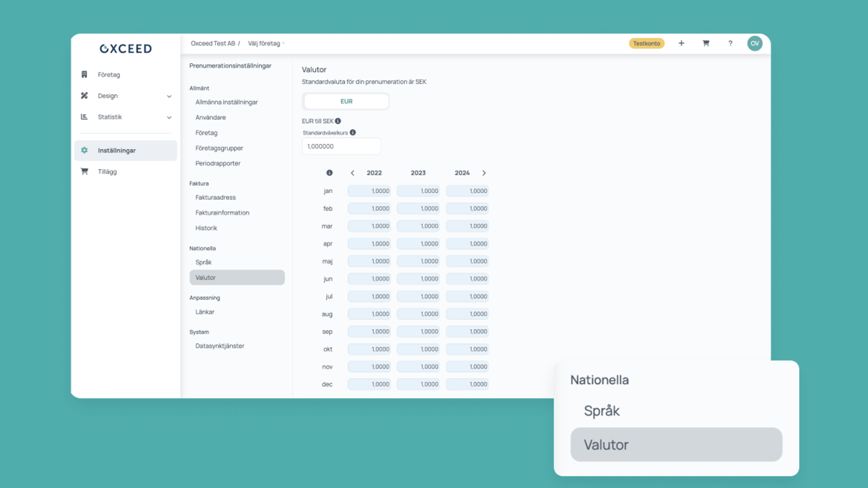
Task: Click the plus icon in the top bar
Action: pyautogui.click(x=681, y=43)
